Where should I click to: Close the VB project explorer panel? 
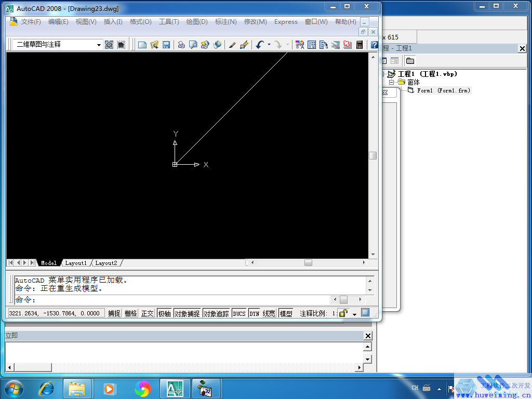[x=522, y=48]
